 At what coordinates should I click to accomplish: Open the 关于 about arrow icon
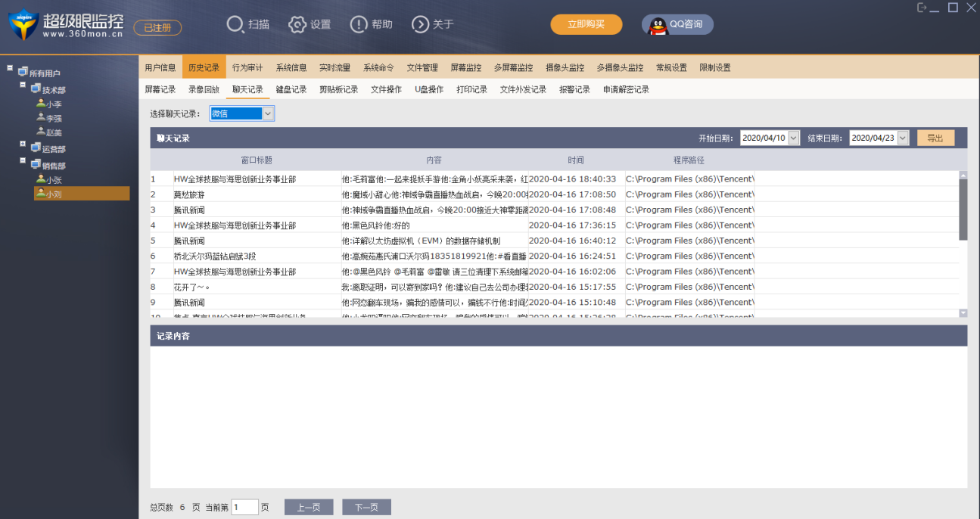pos(420,24)
